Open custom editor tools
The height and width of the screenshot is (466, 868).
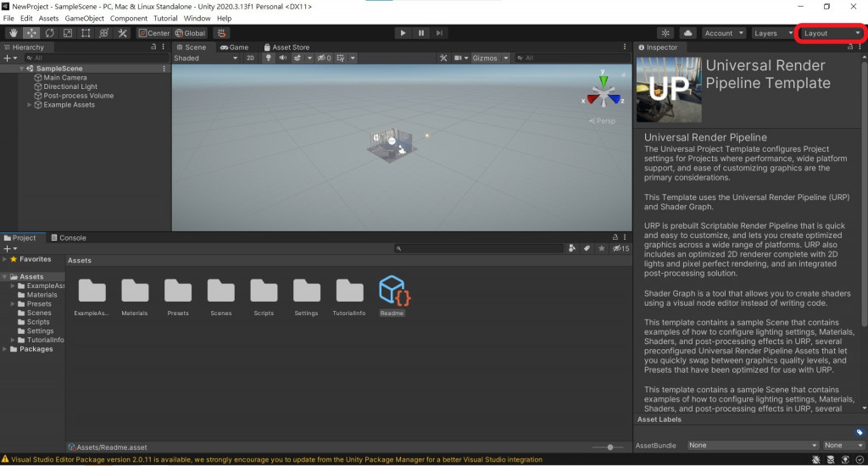[x=122, y=33]
